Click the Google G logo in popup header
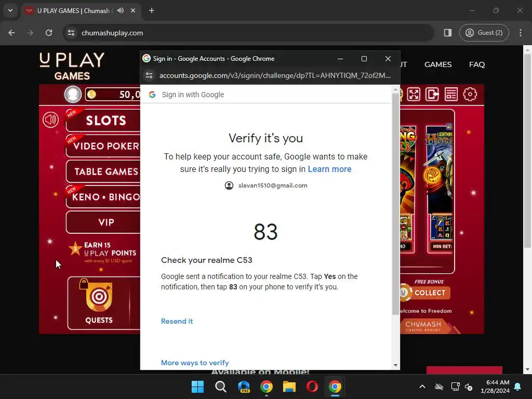The height and width of the screenshot is (399, 532). [152, 95]
